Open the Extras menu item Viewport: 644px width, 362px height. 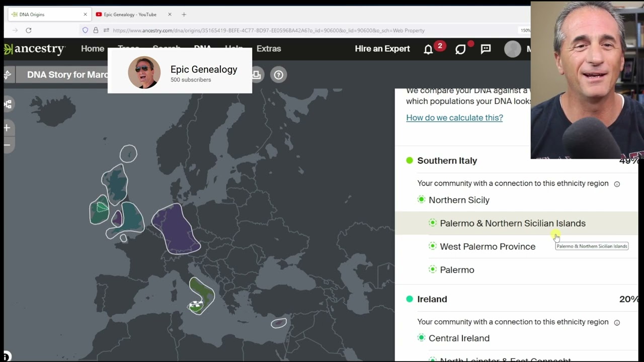pos(269,49)
